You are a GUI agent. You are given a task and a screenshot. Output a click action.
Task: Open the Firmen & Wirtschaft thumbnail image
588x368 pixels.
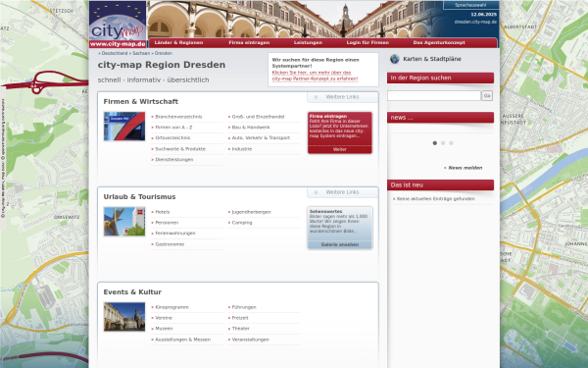pyautogui.click(x=124, y=127)
